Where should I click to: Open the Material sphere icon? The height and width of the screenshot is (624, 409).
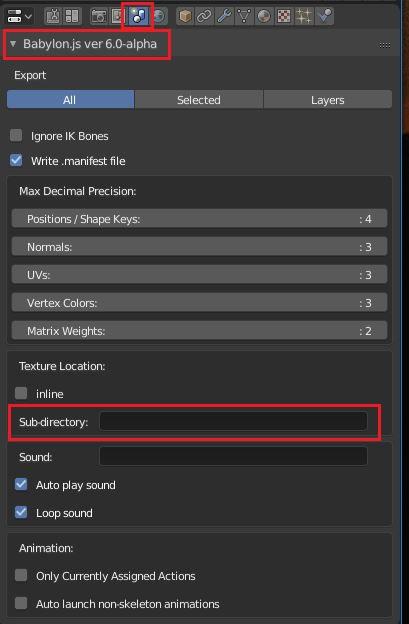264,16
